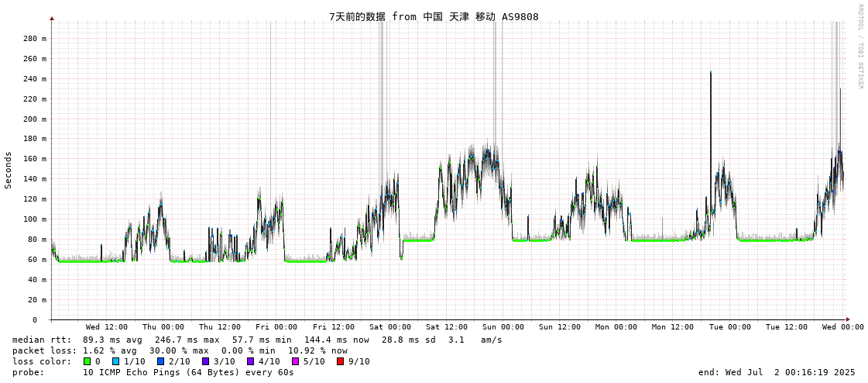Click the 120 m y-axis tick label

[36, 199]
